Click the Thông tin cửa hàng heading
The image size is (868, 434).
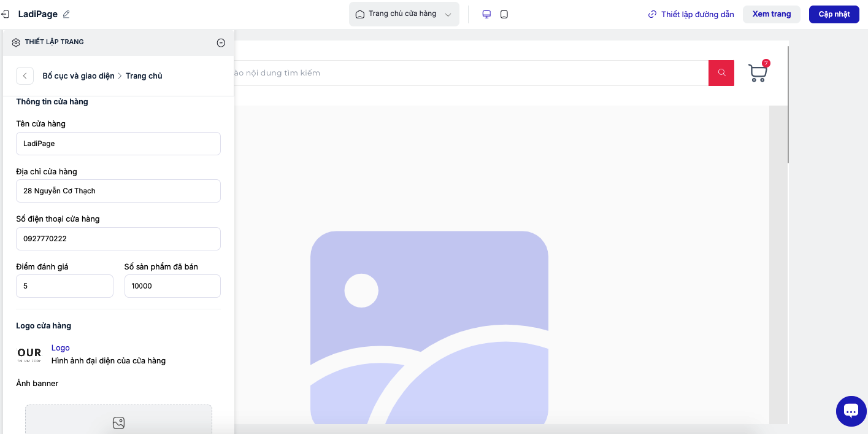(52, 102)
